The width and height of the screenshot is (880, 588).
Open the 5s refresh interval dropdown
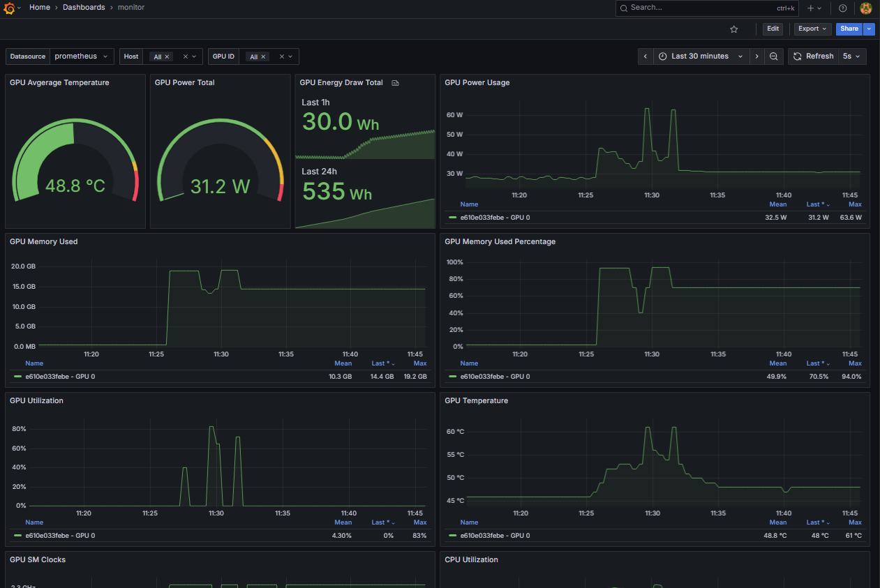(851, 56)
